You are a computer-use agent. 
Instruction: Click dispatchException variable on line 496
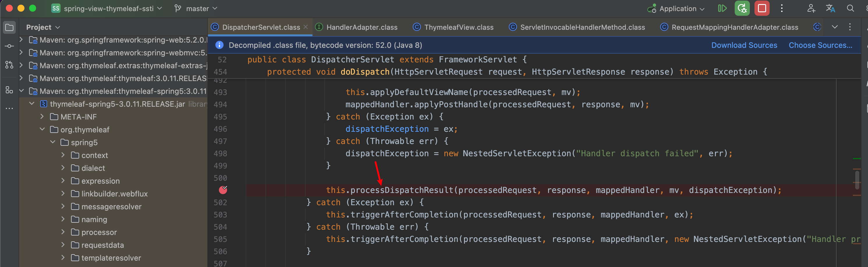pos(387,129)
